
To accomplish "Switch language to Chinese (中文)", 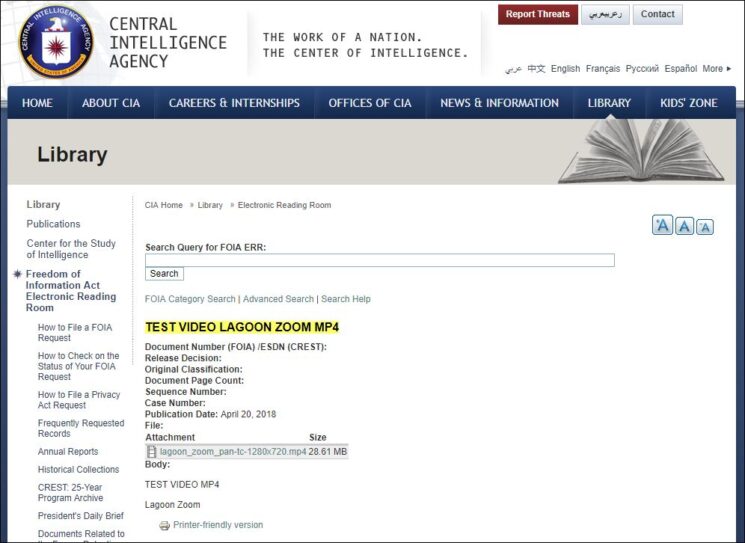I will coord(536,69).
